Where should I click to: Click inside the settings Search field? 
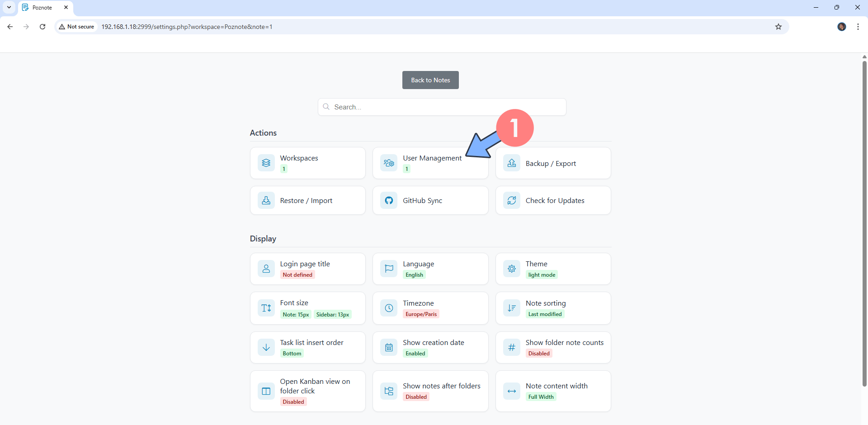pos(442,107)
